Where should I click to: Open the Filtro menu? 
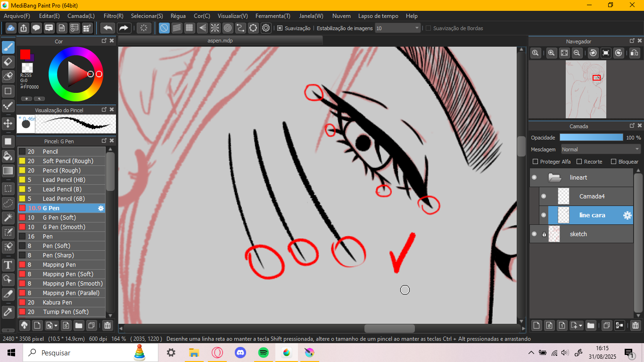tap(113, 16)
